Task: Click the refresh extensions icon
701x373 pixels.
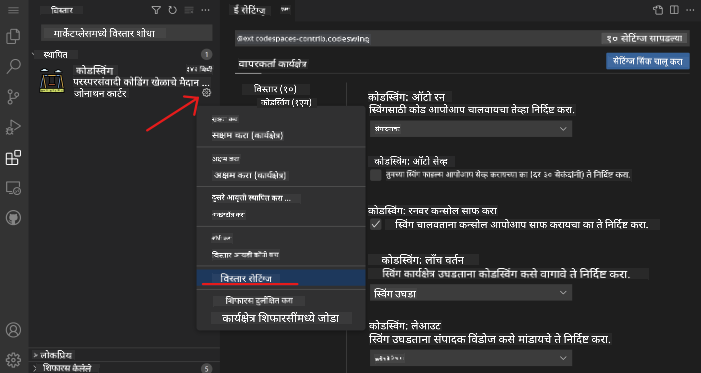Action: (x=172, y=10)
